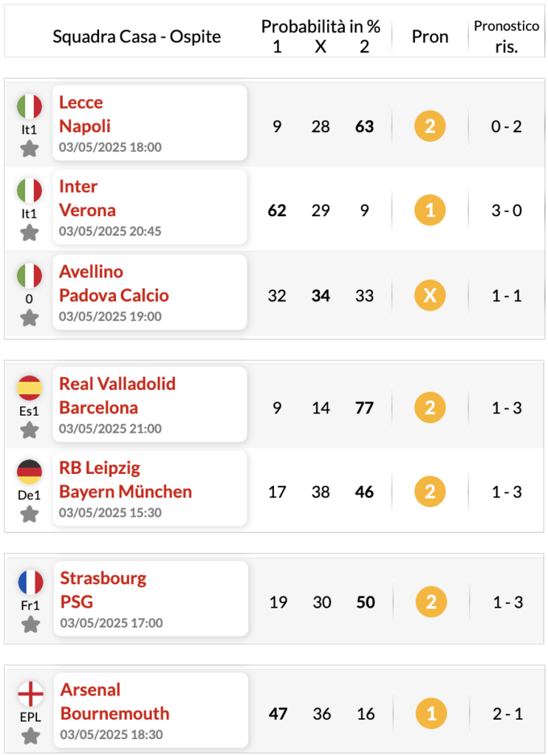Screen dimensions: 548x756
Task: Star the Strasbourg–PSG match
Action: click(31, 625)
